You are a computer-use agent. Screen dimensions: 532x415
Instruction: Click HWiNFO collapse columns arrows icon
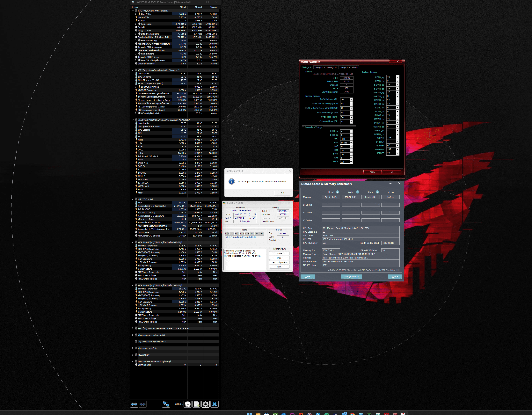(143, 404)
